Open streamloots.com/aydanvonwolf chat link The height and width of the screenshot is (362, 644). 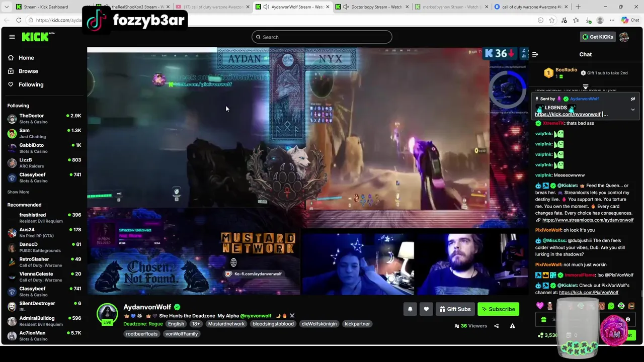coord(588,220)
